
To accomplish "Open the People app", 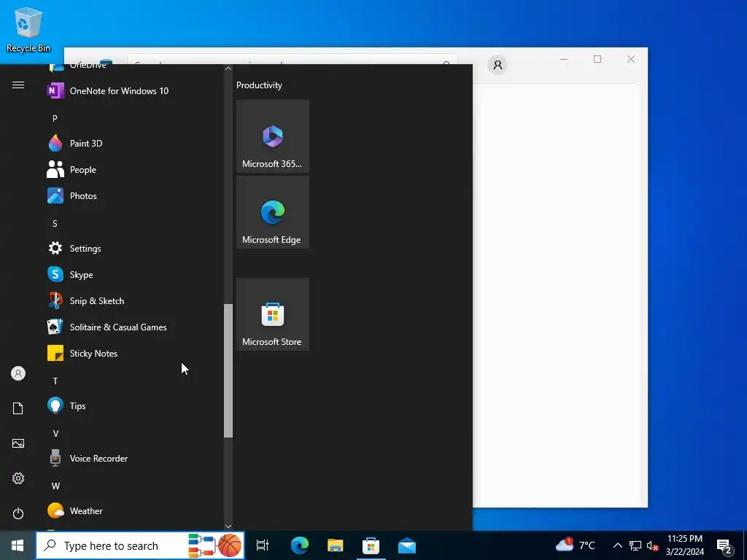I will coord(133,169).
